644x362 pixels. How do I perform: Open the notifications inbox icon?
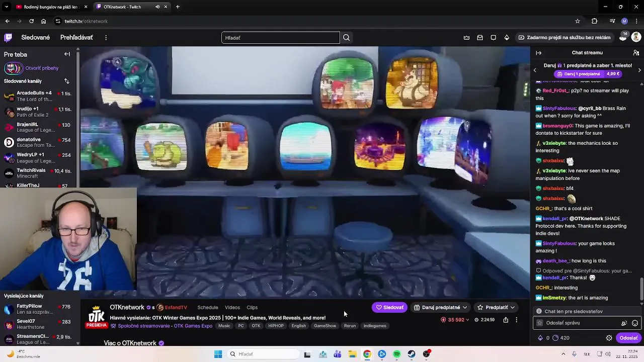pos(480,37)
